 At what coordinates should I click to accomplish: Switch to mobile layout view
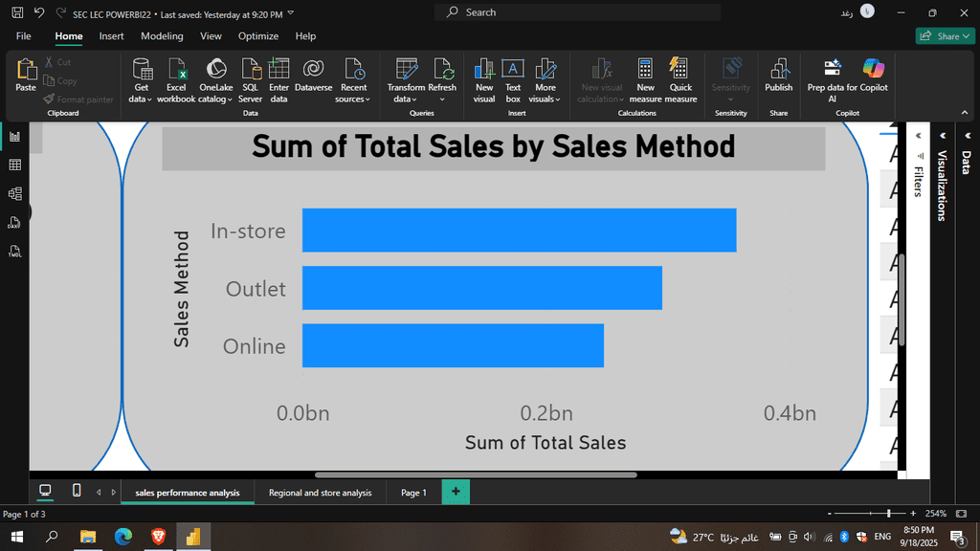pyautogui.click(x=77, y=491)
